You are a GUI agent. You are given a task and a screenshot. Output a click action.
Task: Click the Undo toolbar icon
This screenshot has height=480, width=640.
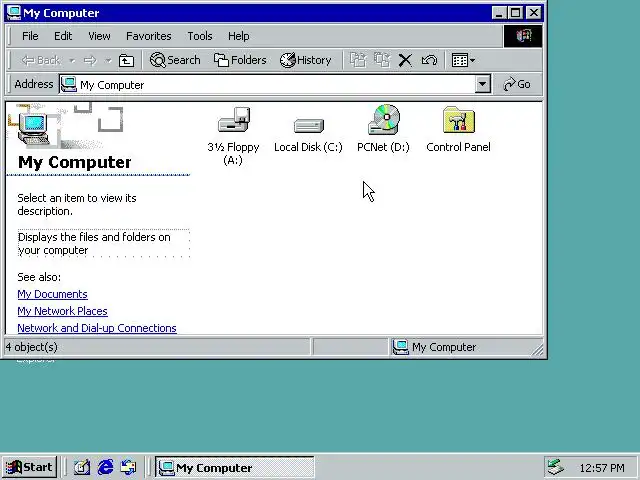coord(429,60)
